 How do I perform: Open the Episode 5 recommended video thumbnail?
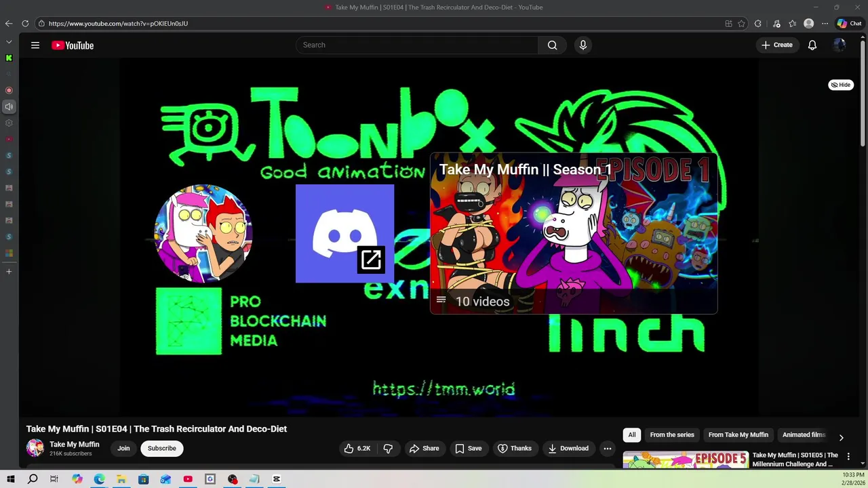686,460
